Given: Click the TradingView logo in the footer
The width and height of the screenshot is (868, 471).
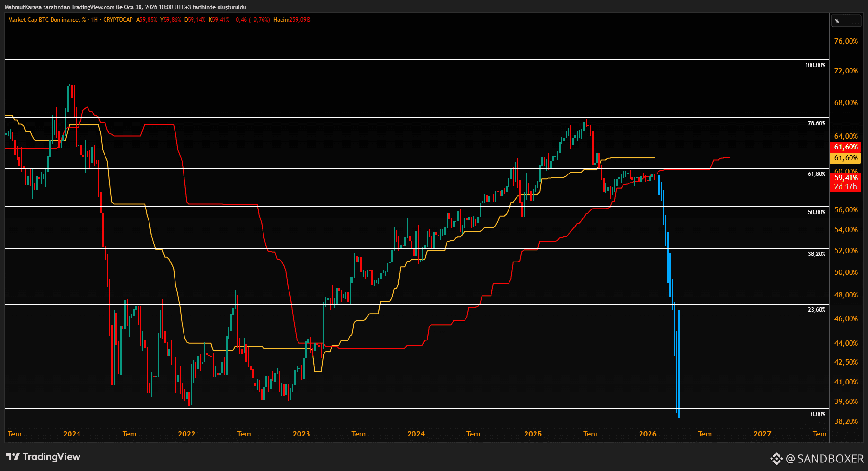Looking at the screenshot, I should point(43,457).
